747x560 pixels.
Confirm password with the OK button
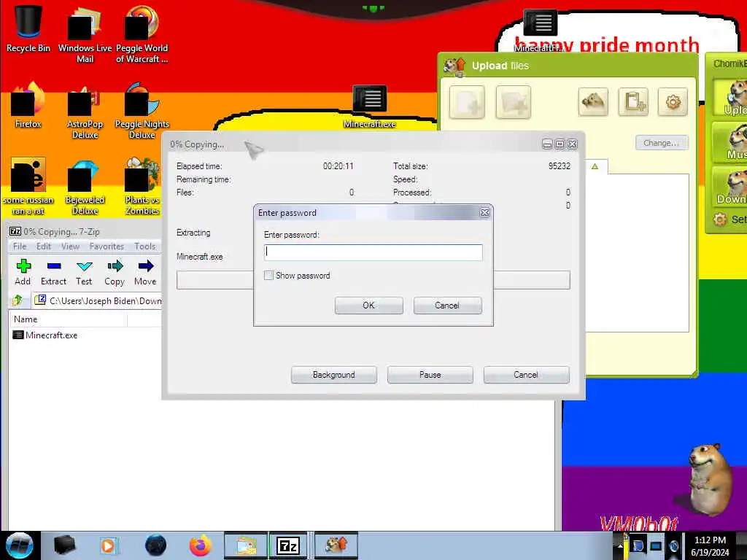point(368,306)
